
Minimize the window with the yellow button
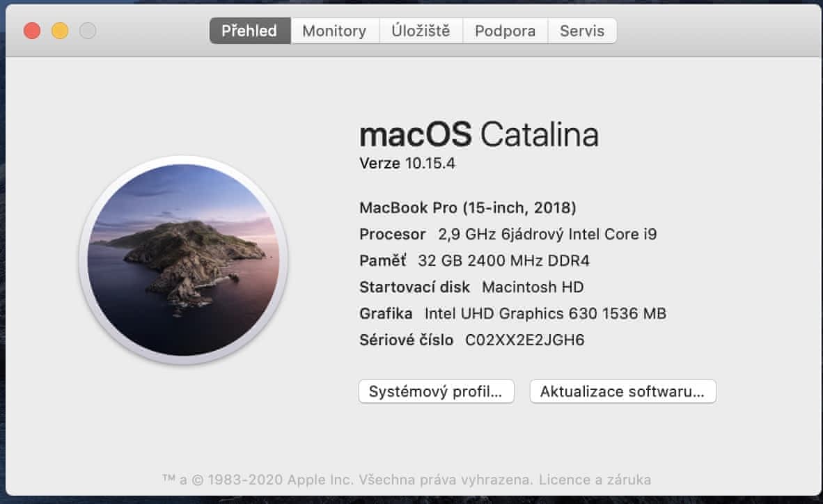coord(60,31)
